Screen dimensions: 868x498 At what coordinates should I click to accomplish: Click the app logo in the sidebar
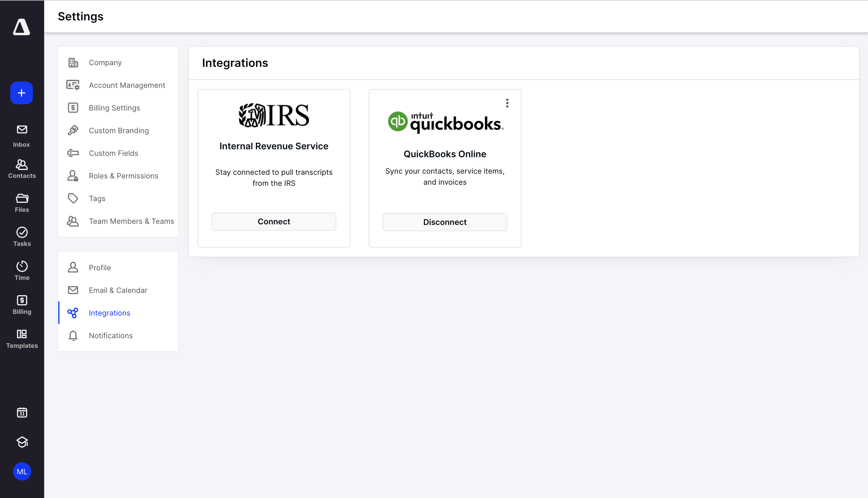[x=22, y=27]
